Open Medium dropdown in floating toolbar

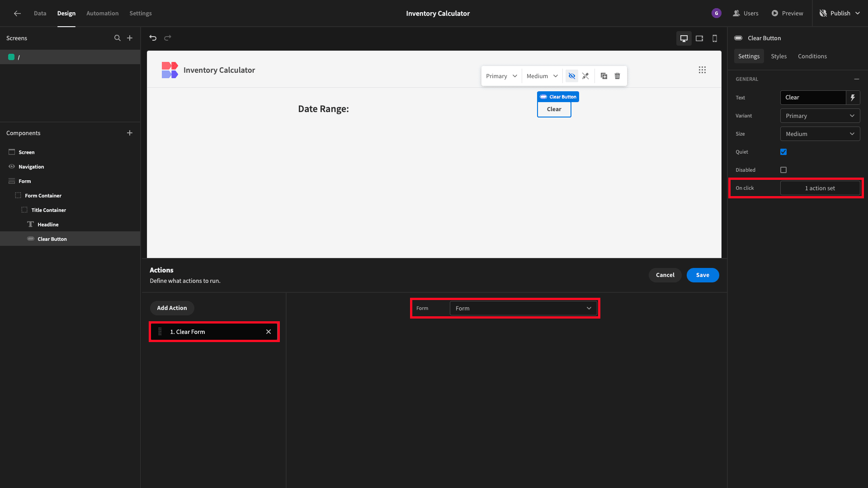coord(542,76)
